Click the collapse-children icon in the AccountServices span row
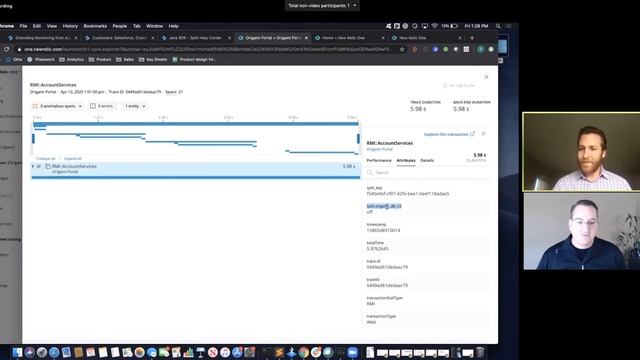640x360 pixels. 39,166
